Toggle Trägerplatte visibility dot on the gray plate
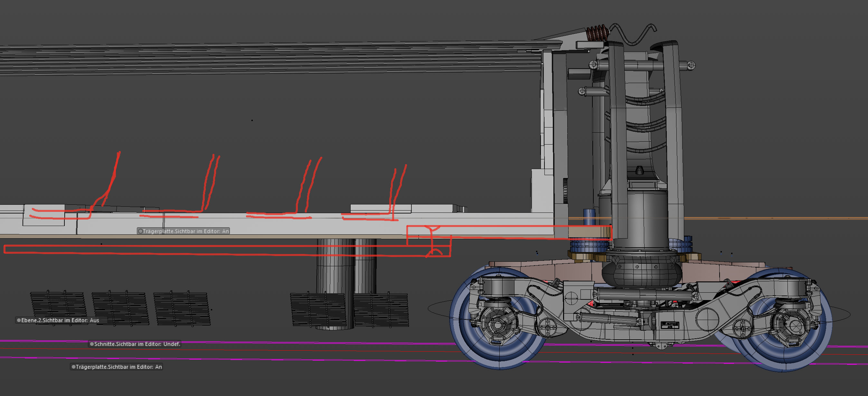 (140, 231)
